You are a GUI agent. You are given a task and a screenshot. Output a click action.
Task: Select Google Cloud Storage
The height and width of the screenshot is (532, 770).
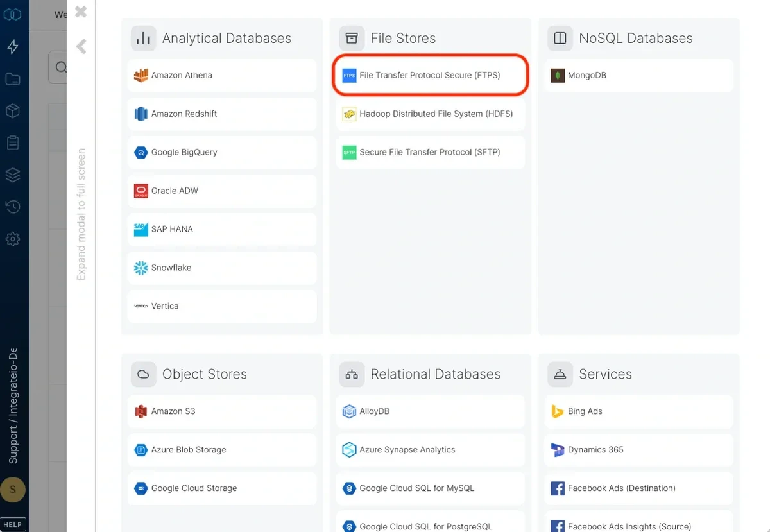[222, 488]
